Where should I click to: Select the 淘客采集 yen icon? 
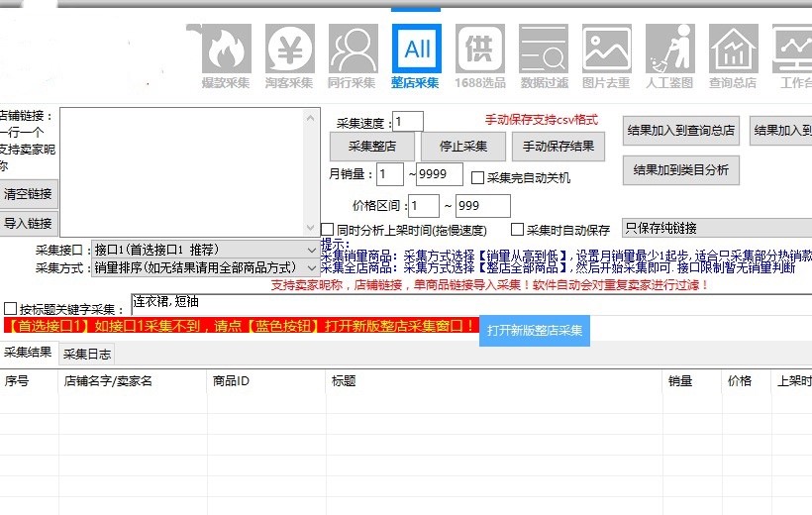click(x=289, y=49)
